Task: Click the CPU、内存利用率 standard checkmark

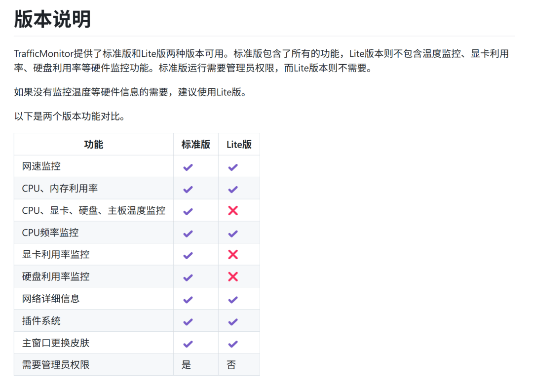Action: [188, 189]
